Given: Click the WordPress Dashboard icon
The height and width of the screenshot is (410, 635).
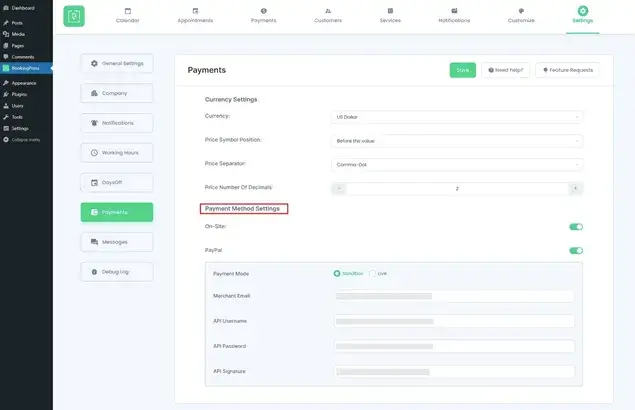Looking at the screenshot, I should tap(6, 8).
